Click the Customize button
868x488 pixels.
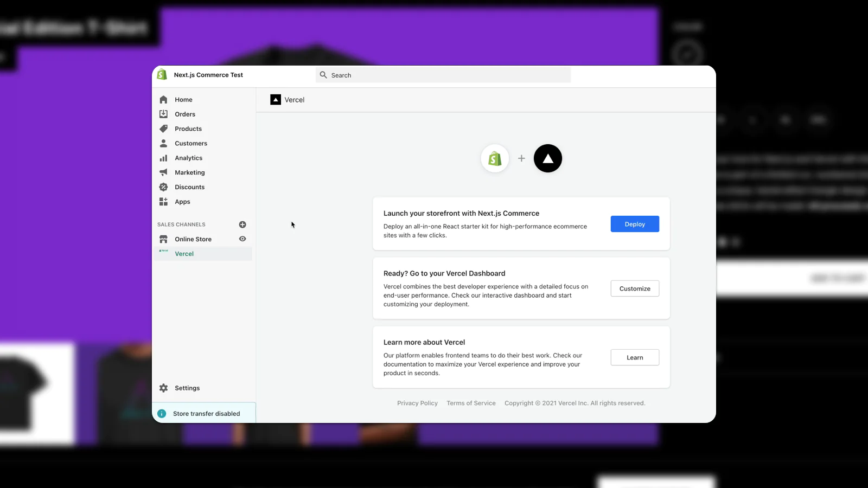point(635,288)
